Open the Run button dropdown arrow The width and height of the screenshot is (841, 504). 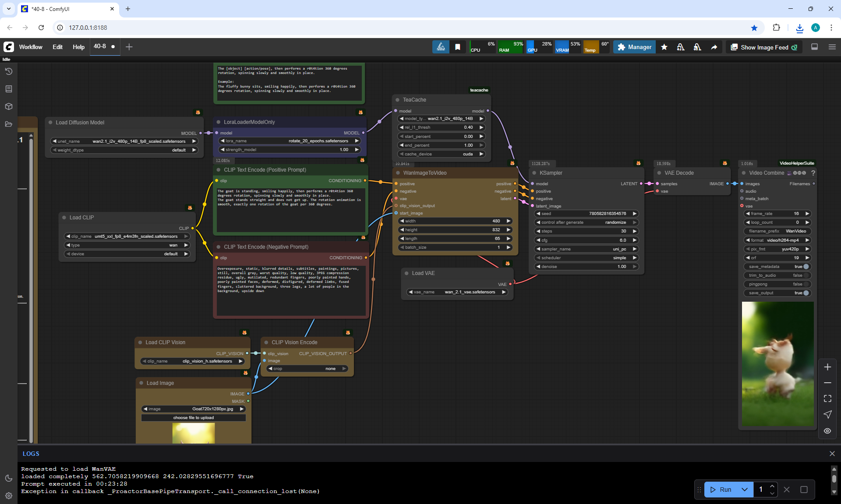[744, 490]
